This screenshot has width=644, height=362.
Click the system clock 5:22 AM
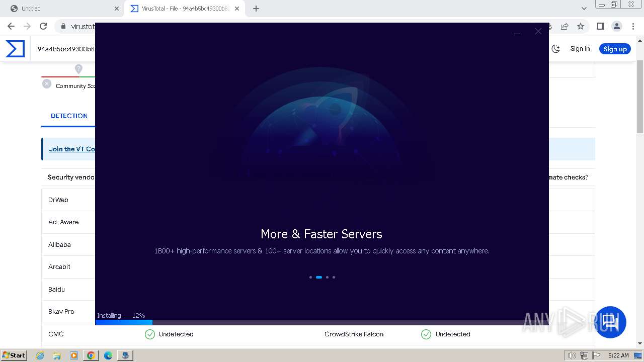(618, 355)
